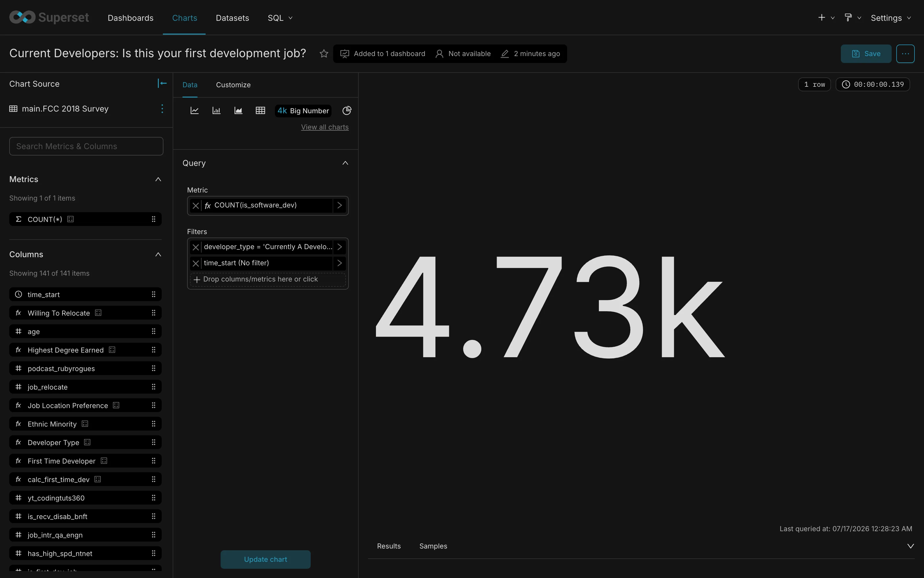
Task: Expand the time_start filter editor arrow
Action: [x=340, y=263]
